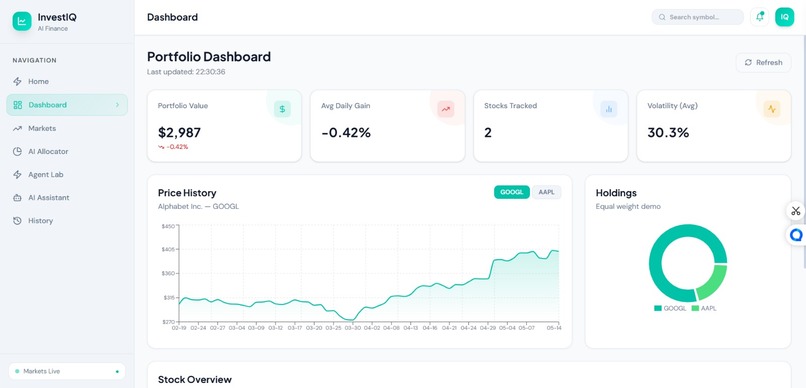Click the Home lightning icon
Viewport: 806px width, 388px height.
click(x=17, y=81)
